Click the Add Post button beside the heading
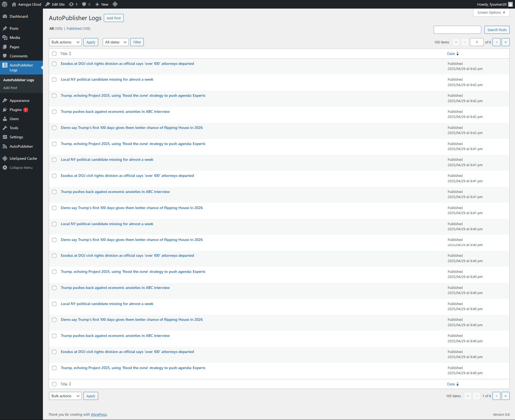This screenshot has width=515, height=420. [x=113, y=18]
